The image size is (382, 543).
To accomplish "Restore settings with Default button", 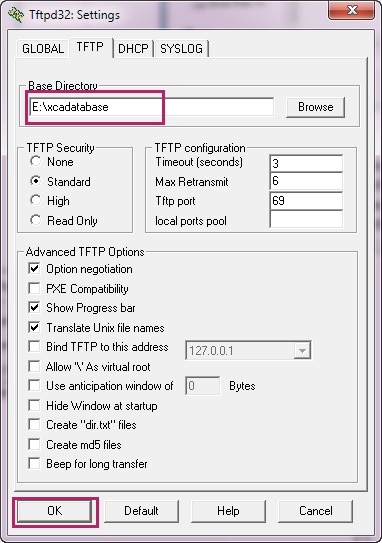I will 141,511.
